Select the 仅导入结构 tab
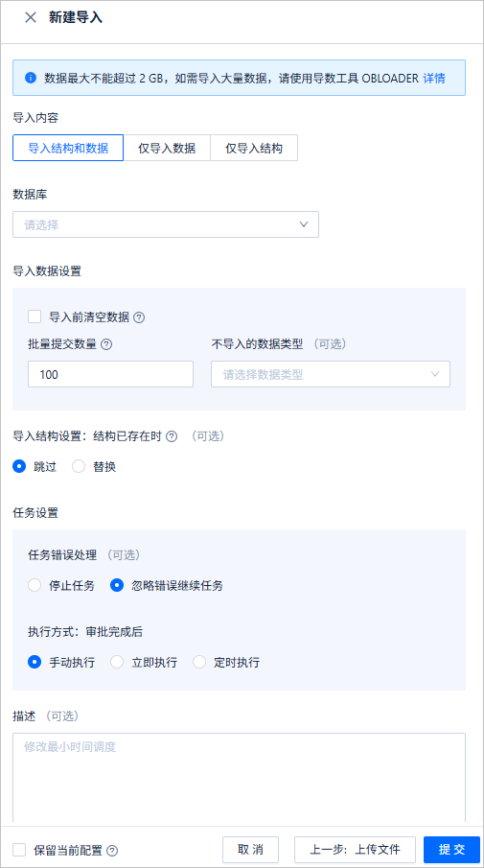484x868 pixels. point(254,149)
